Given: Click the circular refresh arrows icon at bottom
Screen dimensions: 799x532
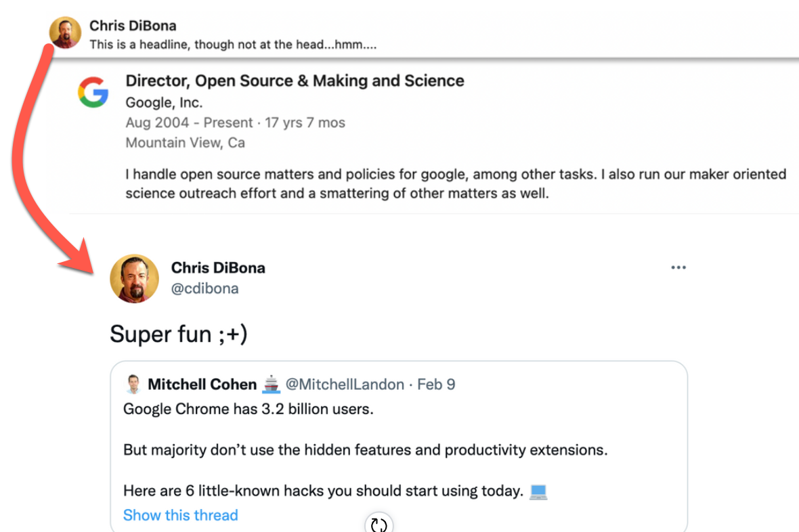Looking at the screenshot, I should point(379,523).
